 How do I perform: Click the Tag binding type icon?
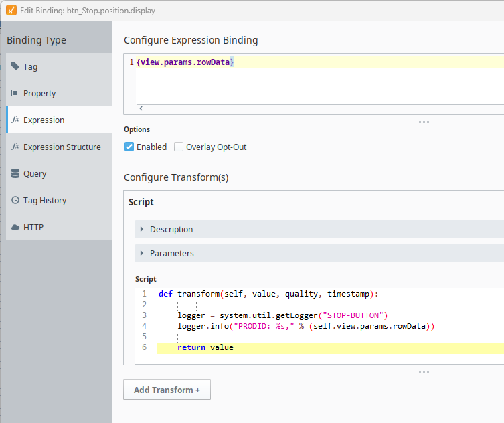(x=16, y=67)
